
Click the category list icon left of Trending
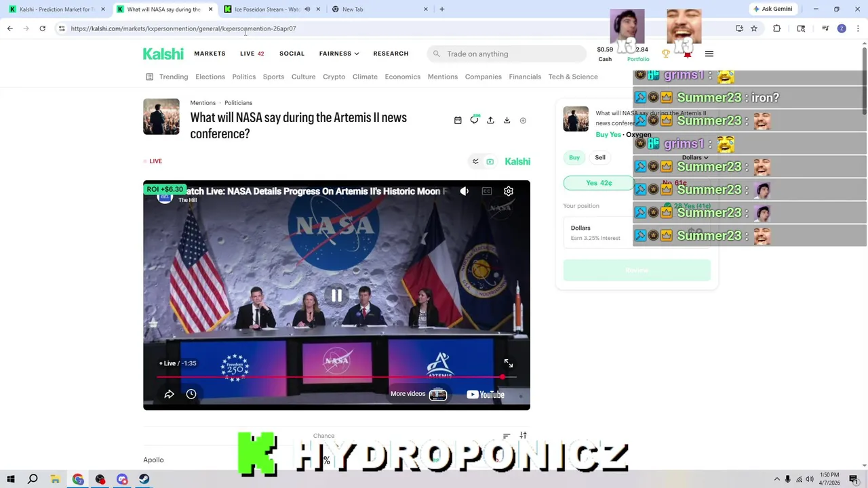[149, 77]
